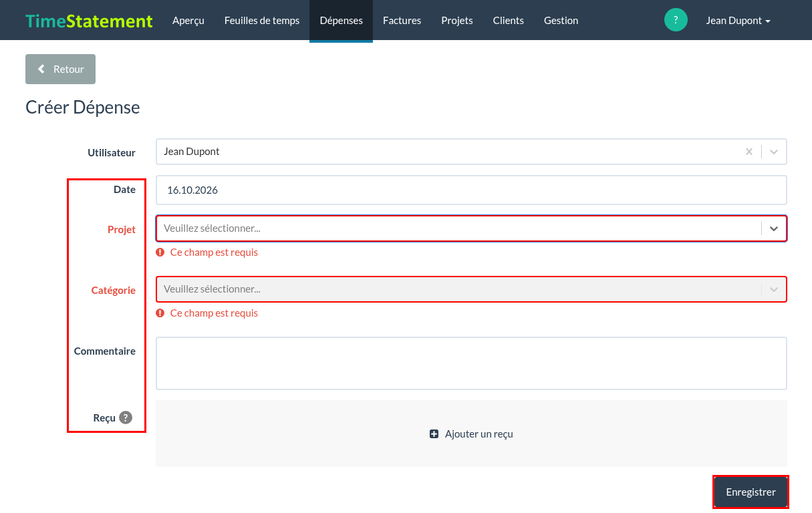Click the Reçu help tooltip icon

click(x=126, y=417)
